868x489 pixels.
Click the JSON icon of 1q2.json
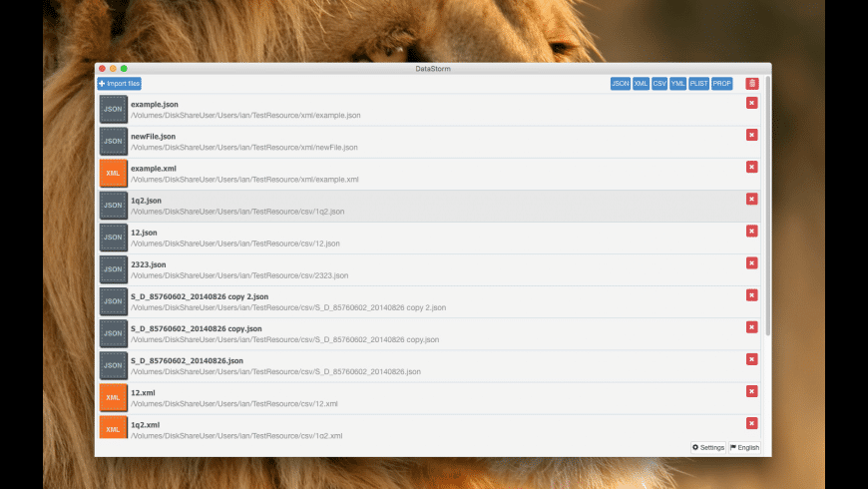coord(114,206)
